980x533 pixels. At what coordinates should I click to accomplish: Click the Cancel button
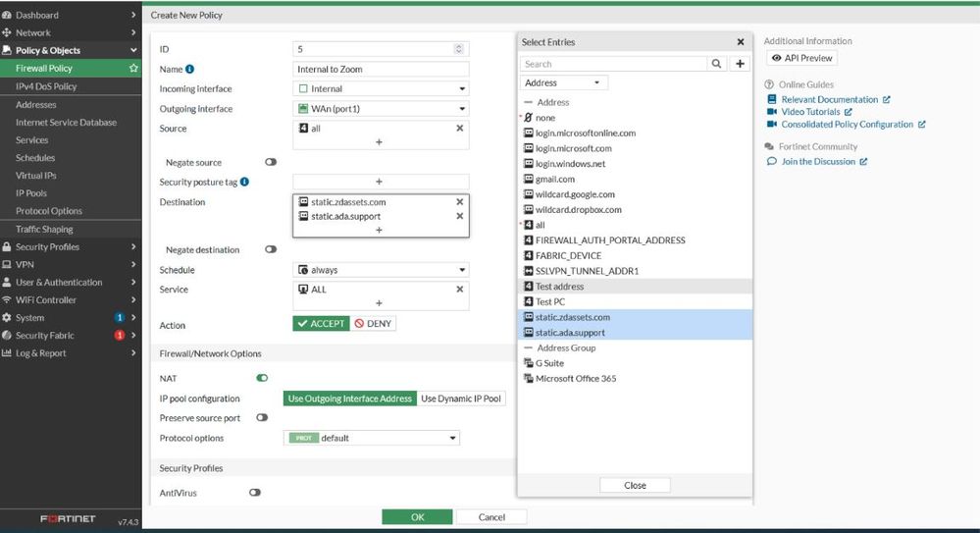(x=491, y=516)
